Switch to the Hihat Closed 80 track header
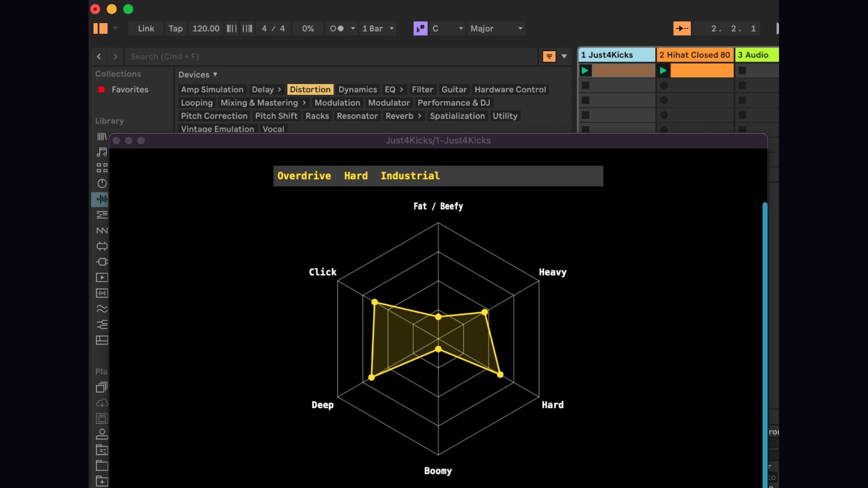The width and height of the screenshot is (868, 488). [x=695, y=54]
